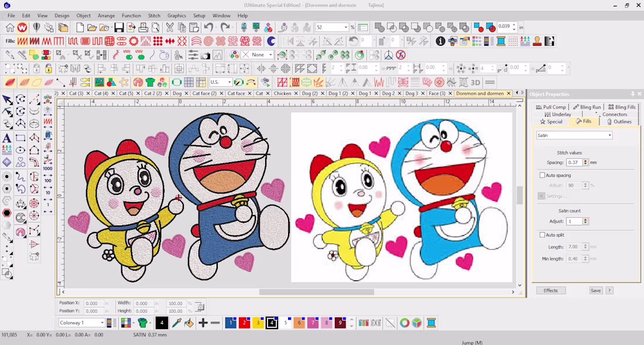Enable the Auto spacing checkbox
Screen dimensions: 644x345
click(542, 175)
